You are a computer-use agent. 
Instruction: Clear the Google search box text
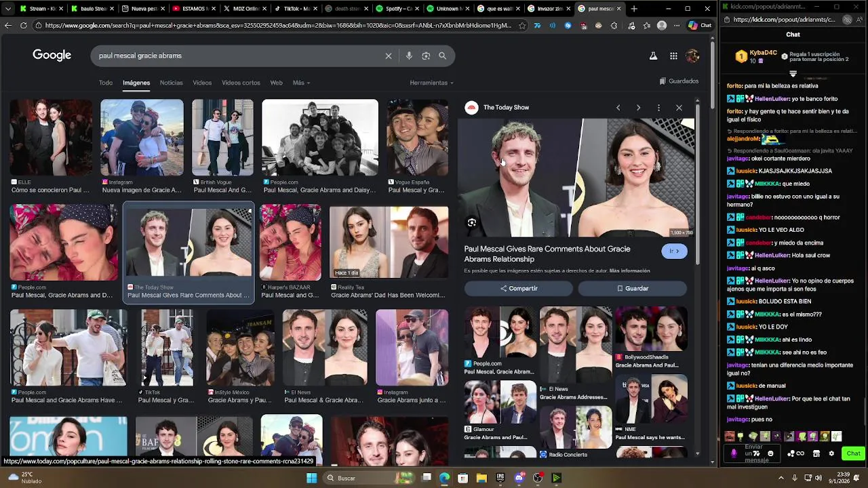(389, 56)
